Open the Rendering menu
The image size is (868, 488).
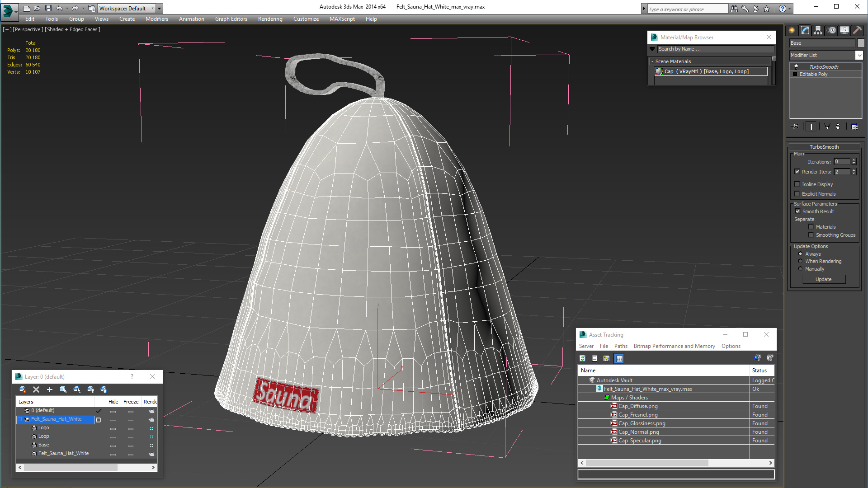click(270, 19)
